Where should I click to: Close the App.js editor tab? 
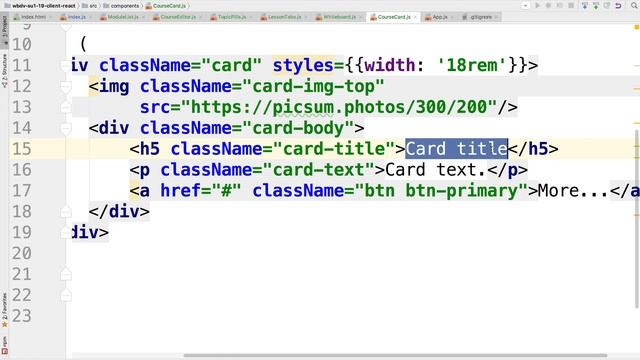[452, 17]
